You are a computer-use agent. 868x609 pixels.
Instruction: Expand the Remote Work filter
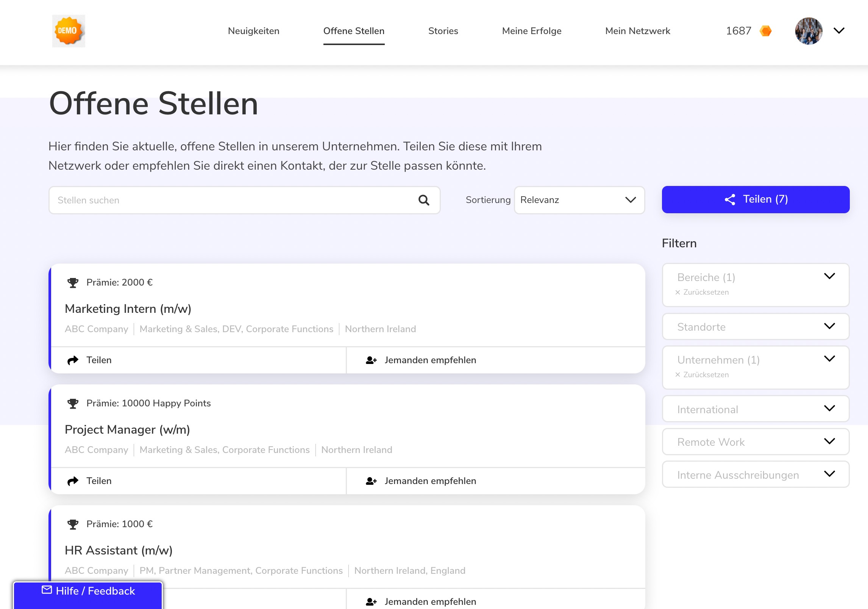pos(755,442)
